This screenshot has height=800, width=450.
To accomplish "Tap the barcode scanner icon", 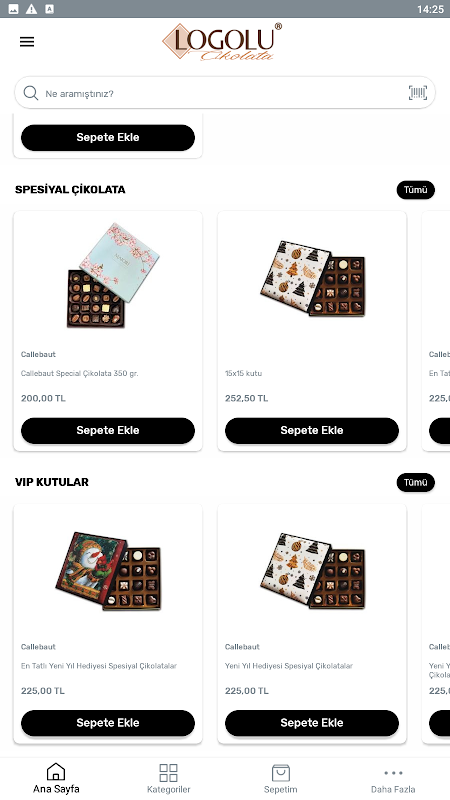I will [x=417, y=93].
